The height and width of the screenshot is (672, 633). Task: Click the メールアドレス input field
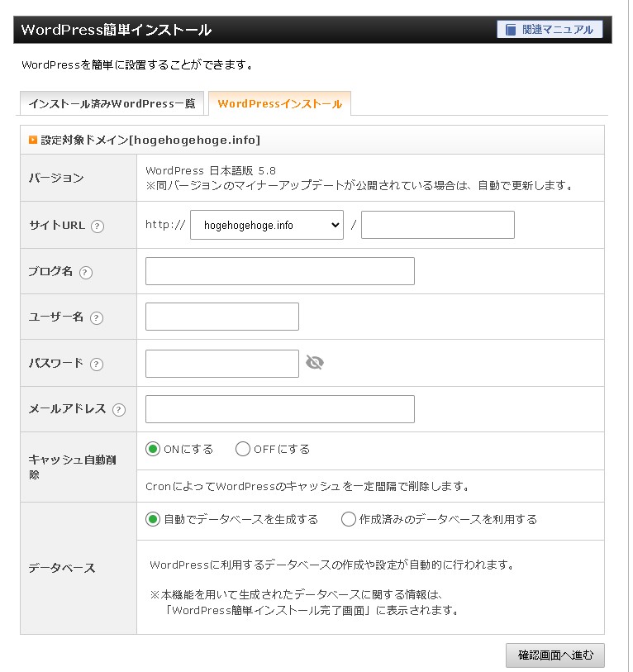(279, 409)
